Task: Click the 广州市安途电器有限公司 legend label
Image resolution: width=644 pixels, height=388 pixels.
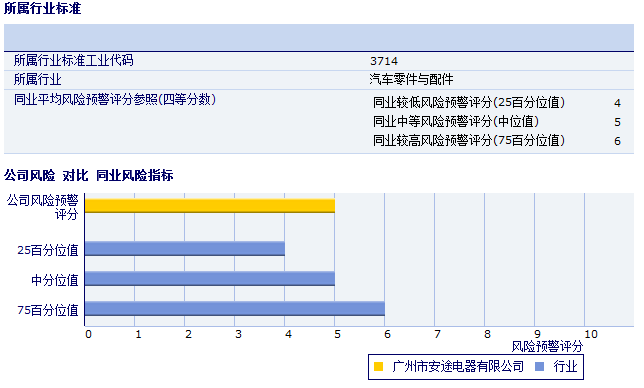Action: pyautogui.click(x=458, y=366)
